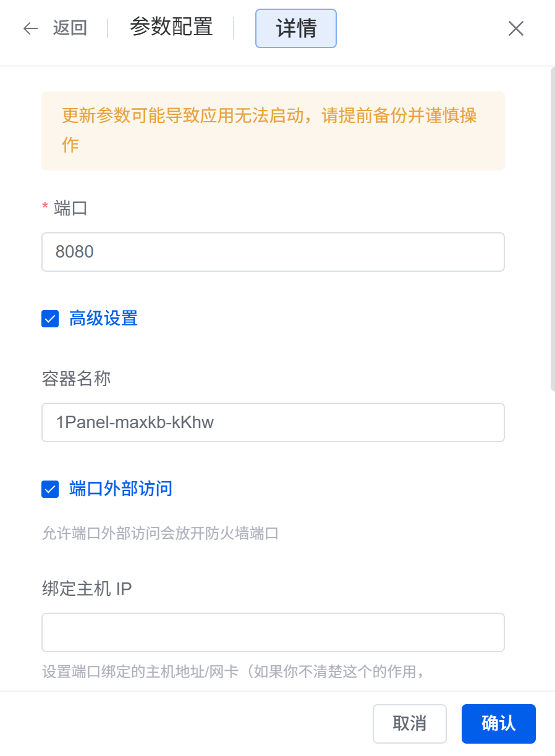Click the 容器名称 input with 1Panel-maxkb-kKhw
The width and height of the screenshot is (555, 756).
(273, 422)
